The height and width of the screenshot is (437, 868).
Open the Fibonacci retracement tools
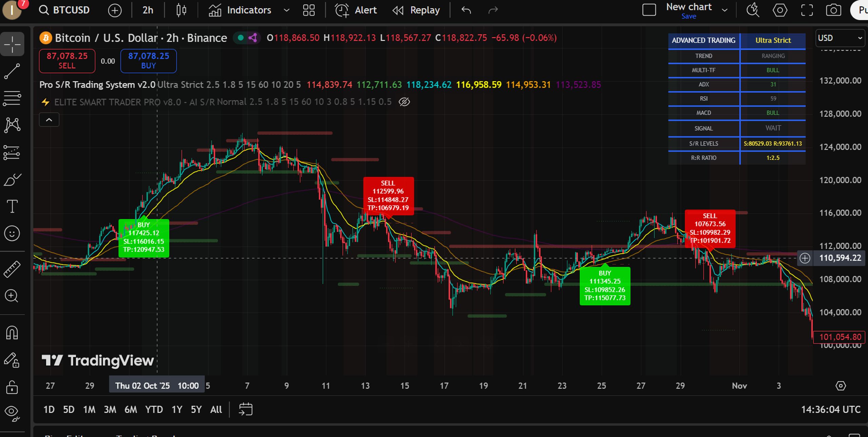click(12, 98)
